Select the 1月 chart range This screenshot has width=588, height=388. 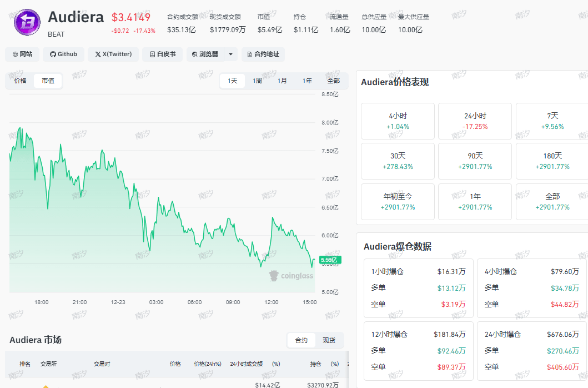pos(282,81)
